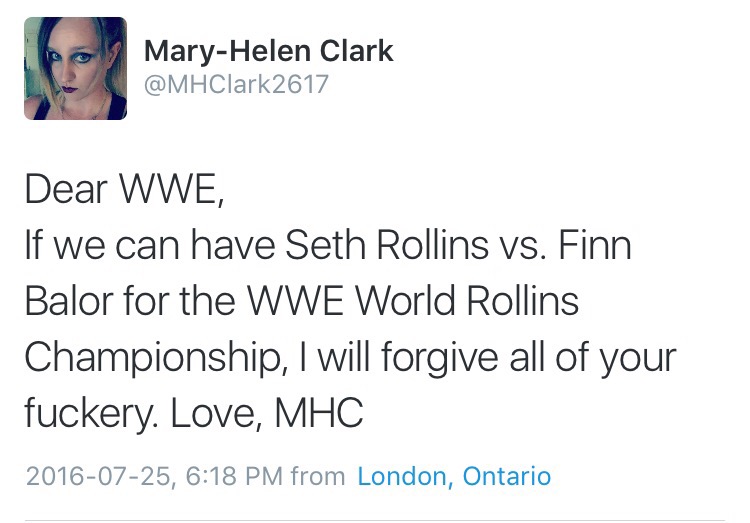
Task: Click the word "from" before location
Action: [x=318, y=476]
